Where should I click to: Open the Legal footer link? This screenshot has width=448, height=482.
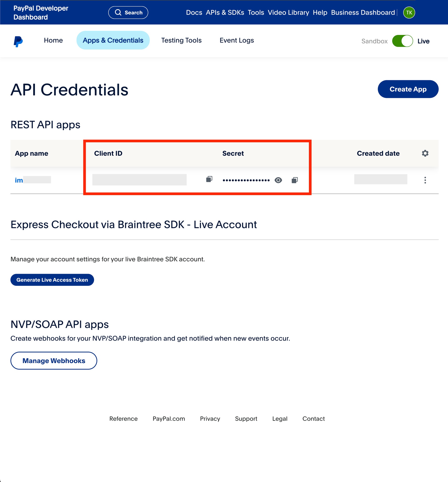(x=280, y=419)
